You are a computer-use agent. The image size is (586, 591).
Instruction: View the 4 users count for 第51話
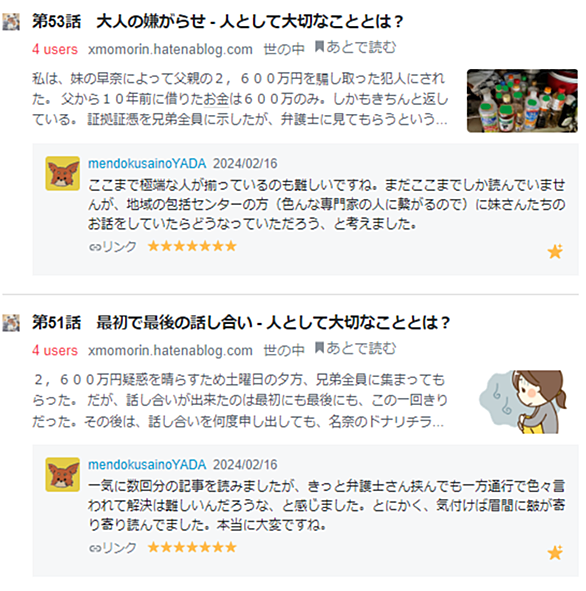[x=55, y=350]
